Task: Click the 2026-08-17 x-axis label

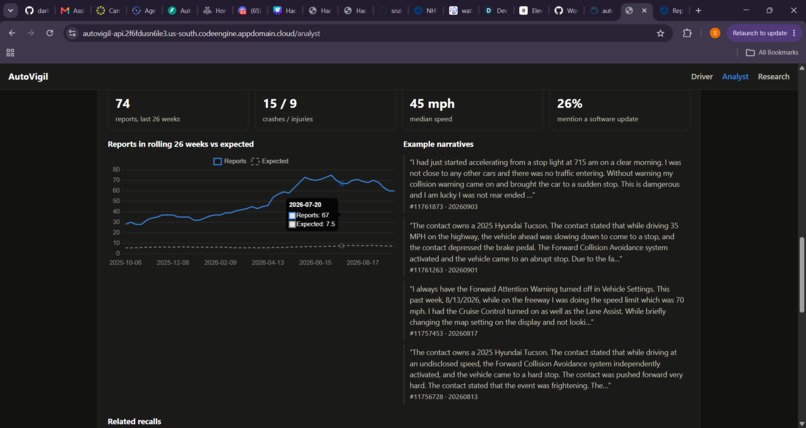Action: click(363, 263)
